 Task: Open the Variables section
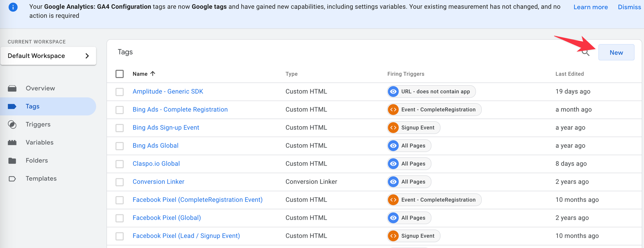[40, 142]
